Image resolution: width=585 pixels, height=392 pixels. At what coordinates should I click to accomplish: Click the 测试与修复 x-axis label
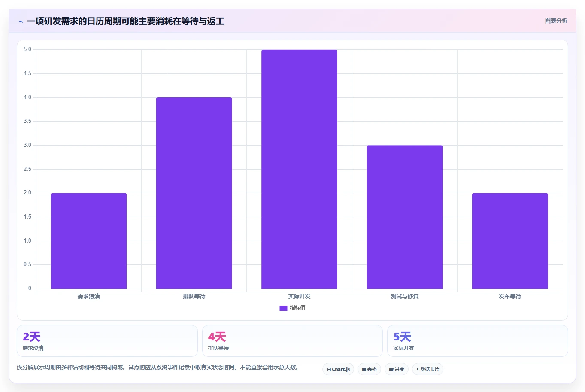[x=405, y=296]
